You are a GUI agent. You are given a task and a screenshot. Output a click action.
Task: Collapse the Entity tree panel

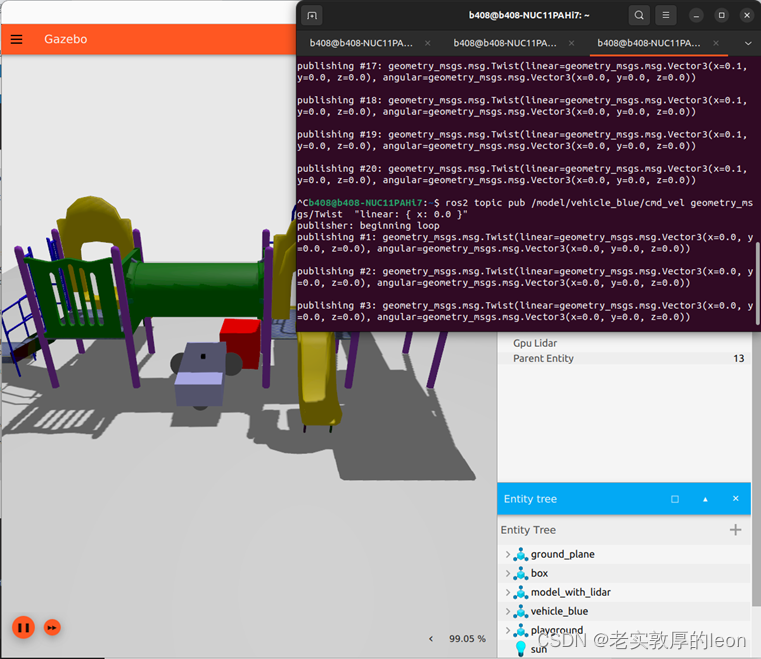click(705, 499)
